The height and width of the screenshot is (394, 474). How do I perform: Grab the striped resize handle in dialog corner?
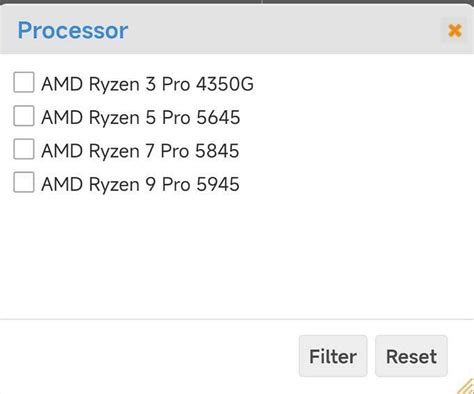tap(466, 387)
